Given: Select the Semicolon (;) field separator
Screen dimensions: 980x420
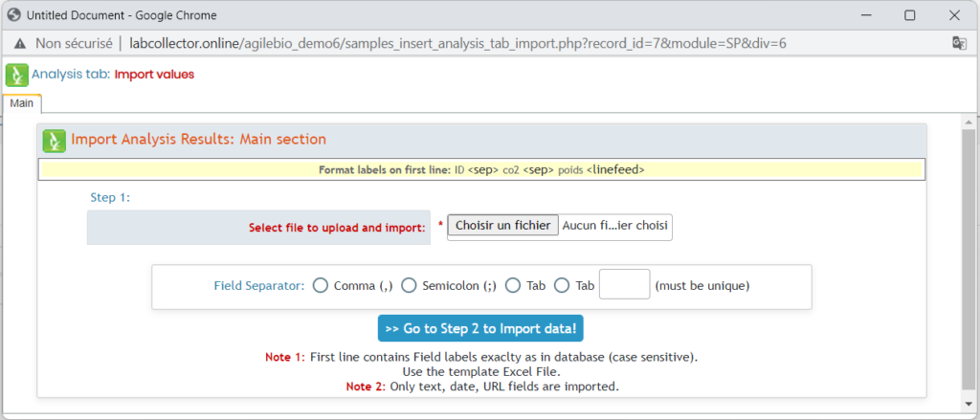Looking at the screenshot, I should (x=409, y=286).
